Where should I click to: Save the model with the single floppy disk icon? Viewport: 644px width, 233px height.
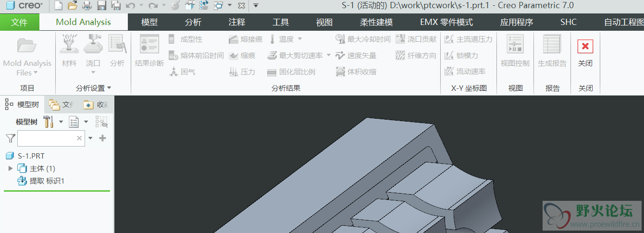(101, 6)
